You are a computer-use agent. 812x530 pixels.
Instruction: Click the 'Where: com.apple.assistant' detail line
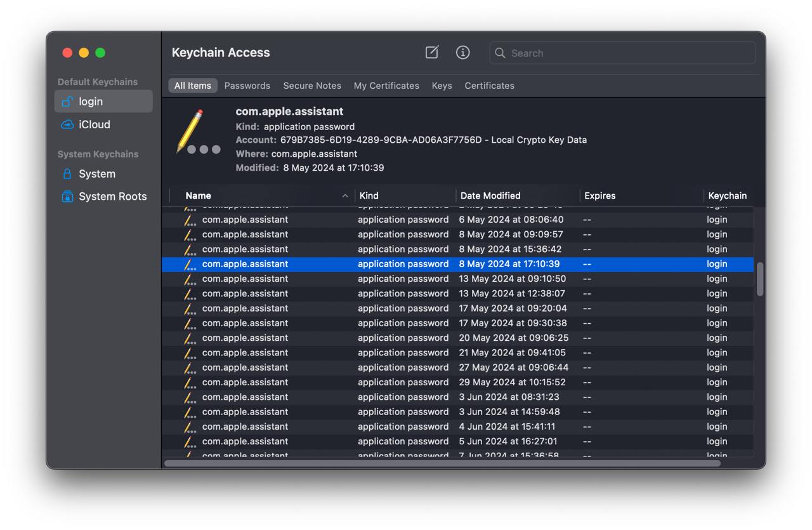[296, 154]
